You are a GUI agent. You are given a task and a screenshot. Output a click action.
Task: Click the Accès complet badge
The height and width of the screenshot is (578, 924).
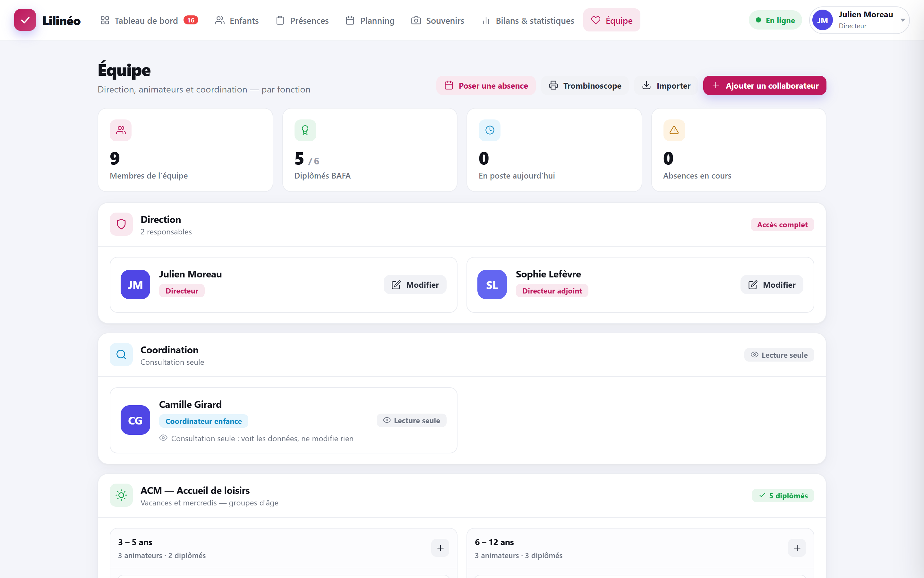tap(782, 225)
